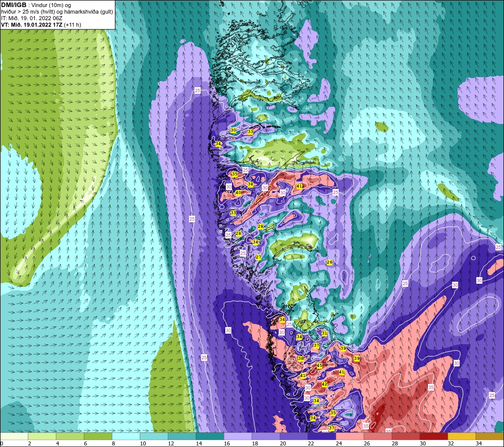Select the 20–22 m/s purple legend swatch
The width and height of the screenshot is (504, 447).
coord(294,436)
